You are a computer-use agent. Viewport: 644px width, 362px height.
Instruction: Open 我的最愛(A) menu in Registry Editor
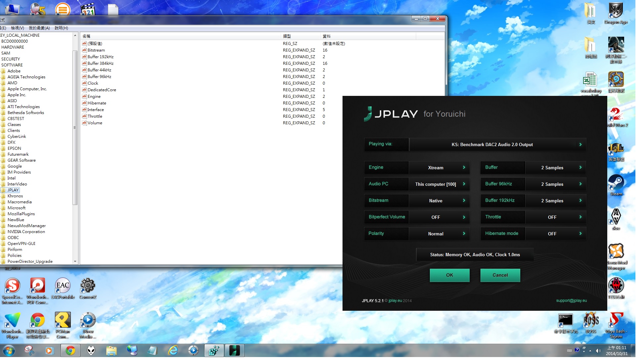39,28
